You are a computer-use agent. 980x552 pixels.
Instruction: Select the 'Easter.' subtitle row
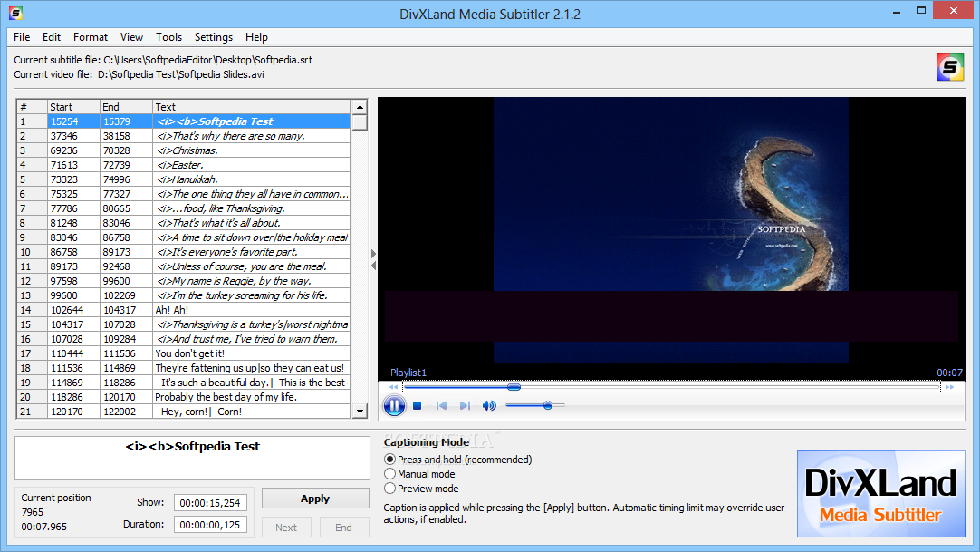(184, 165)
